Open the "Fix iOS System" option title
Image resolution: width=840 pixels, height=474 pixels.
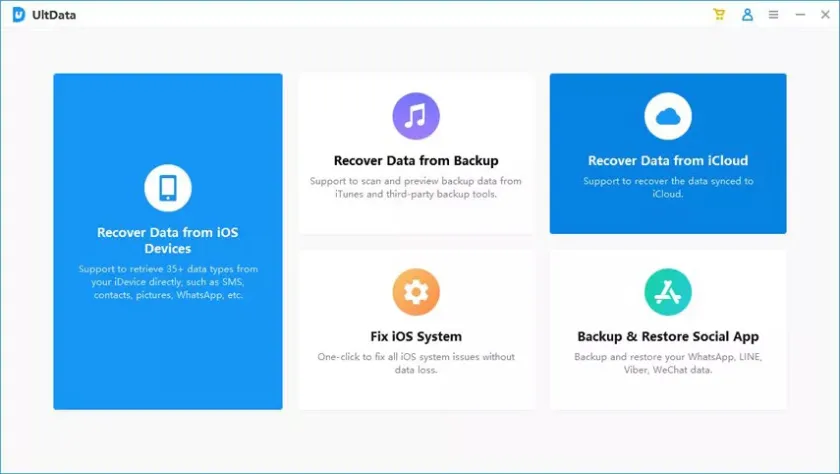point(416,337)
